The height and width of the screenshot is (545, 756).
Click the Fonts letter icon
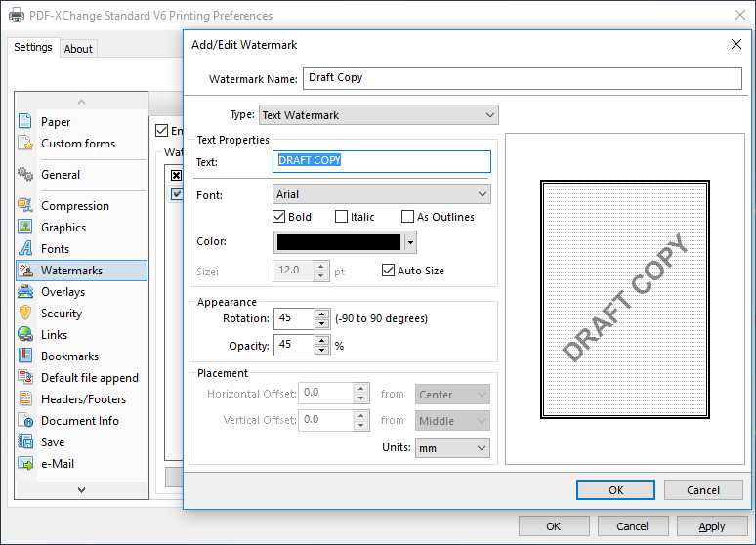pyautogui.click(x=25, y=248)
